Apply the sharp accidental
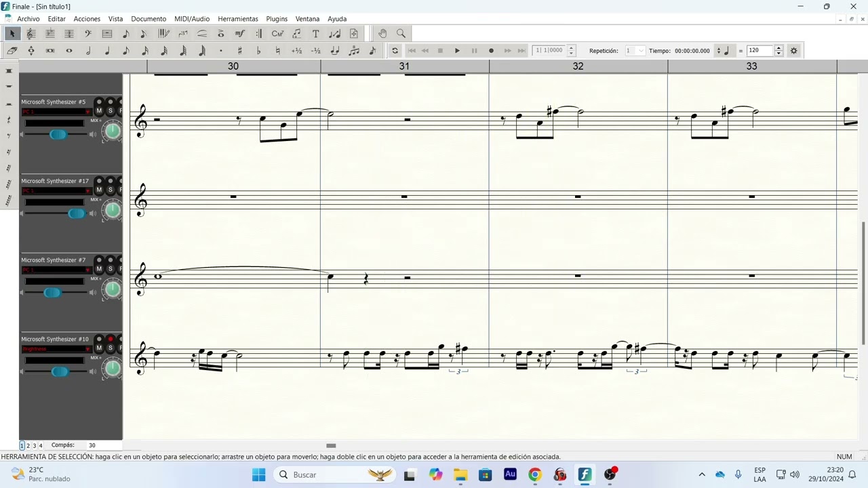Image resolution: width=868 pixels, height=488 pixels. [x=240, y=51]
